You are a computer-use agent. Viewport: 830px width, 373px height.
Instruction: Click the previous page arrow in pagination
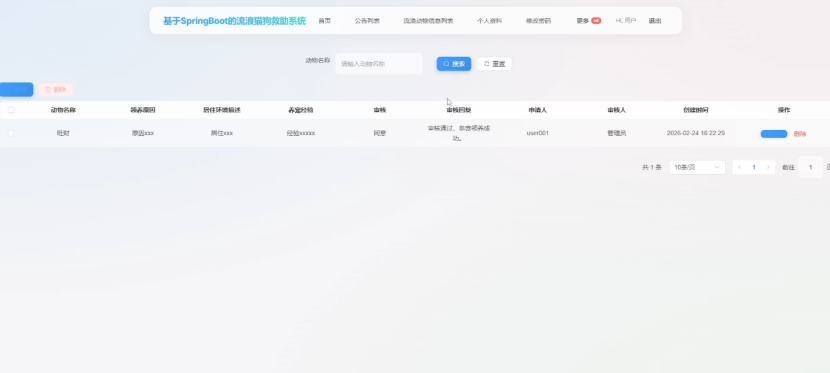coord(739,167)
